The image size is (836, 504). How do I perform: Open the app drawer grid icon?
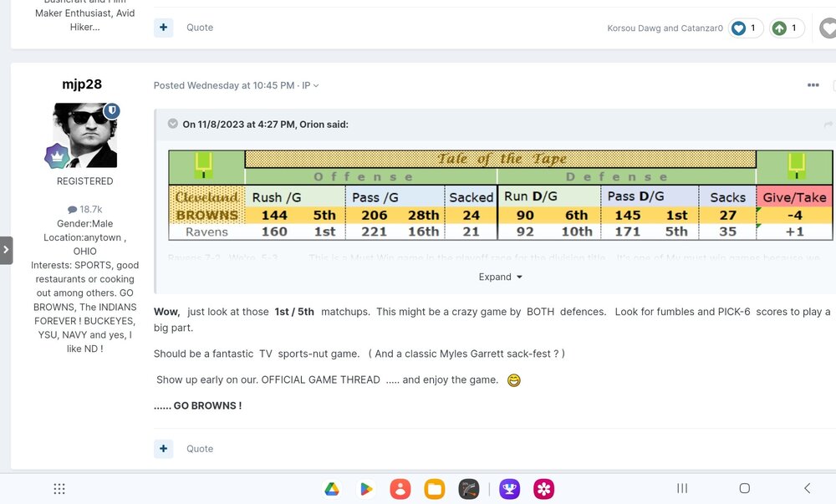59,489
